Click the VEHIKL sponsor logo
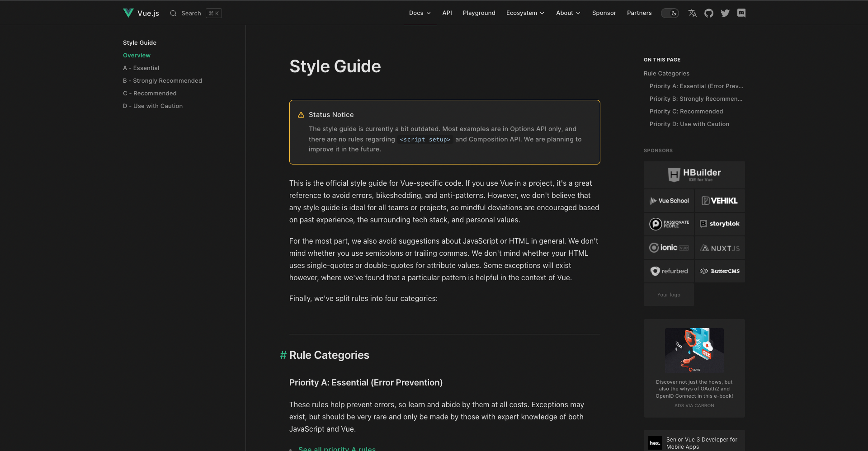Image resolution: width=868 pixels, height=451 pixels. coord(720,201)
